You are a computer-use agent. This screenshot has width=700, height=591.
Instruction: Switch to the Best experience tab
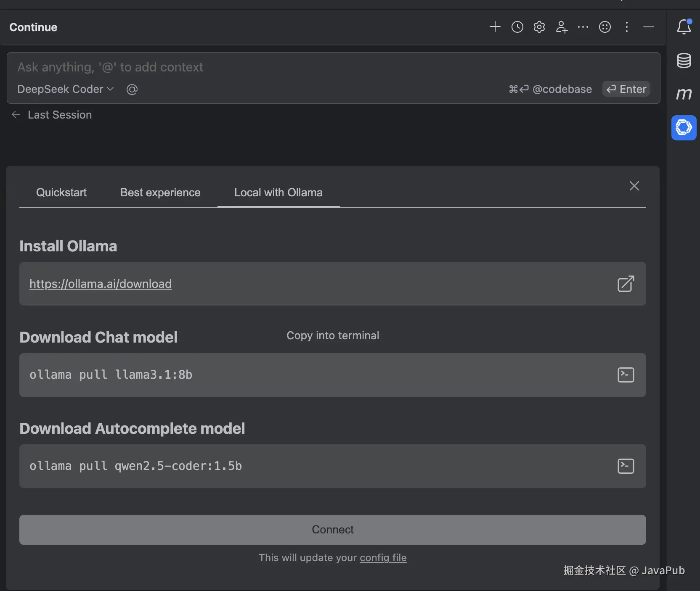click(160, 193)
